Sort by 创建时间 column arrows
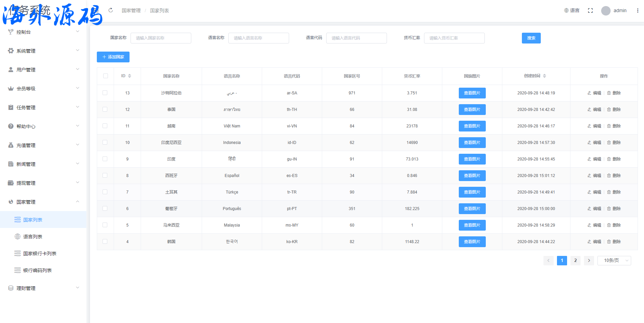 [x=544, y=76]
